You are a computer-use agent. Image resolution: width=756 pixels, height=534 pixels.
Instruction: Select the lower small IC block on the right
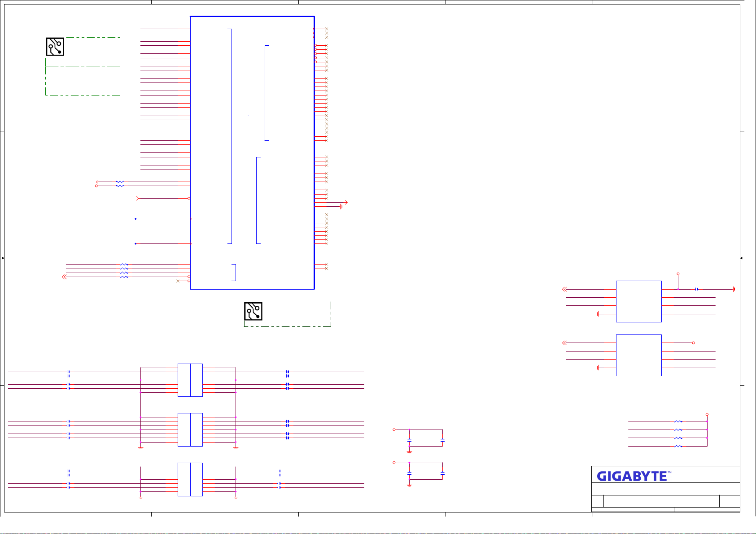(x=638, y=355)
